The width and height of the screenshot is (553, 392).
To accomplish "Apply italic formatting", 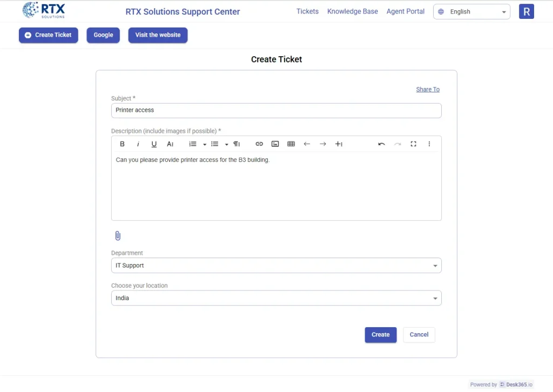I will point(138,144).
